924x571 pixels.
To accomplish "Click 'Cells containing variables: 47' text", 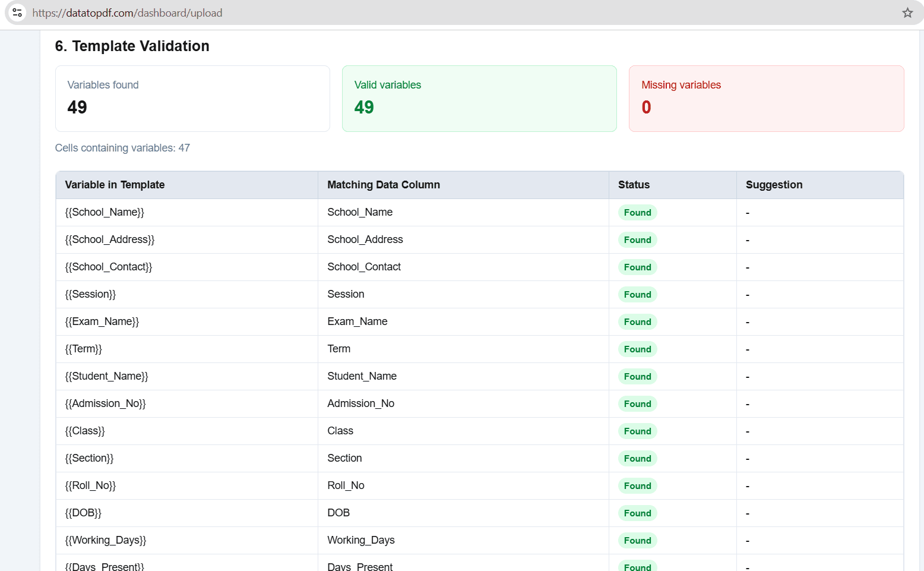I will pos(122,148).
